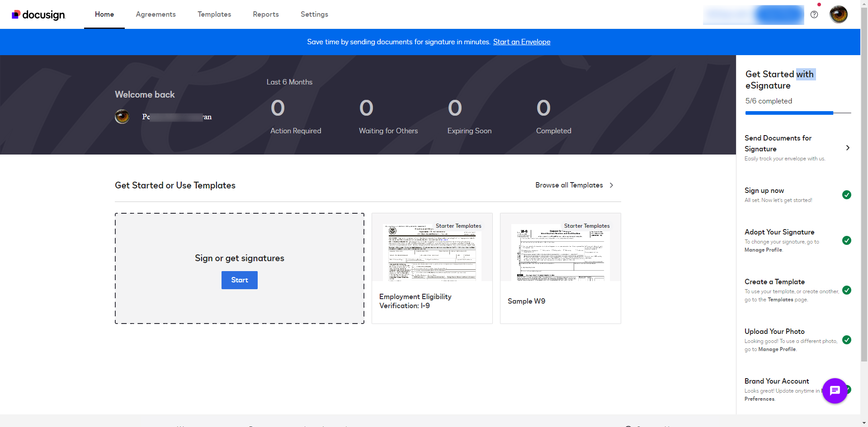Navigate to the Settings tab
Image resolution: width=868 pixels, height=427 pixels.
tap(315, 14)
